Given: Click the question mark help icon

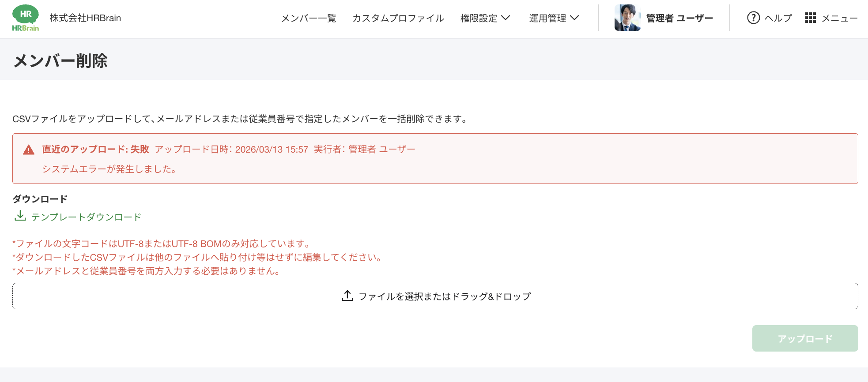Looking at the screenshot, I should point(753,18).
